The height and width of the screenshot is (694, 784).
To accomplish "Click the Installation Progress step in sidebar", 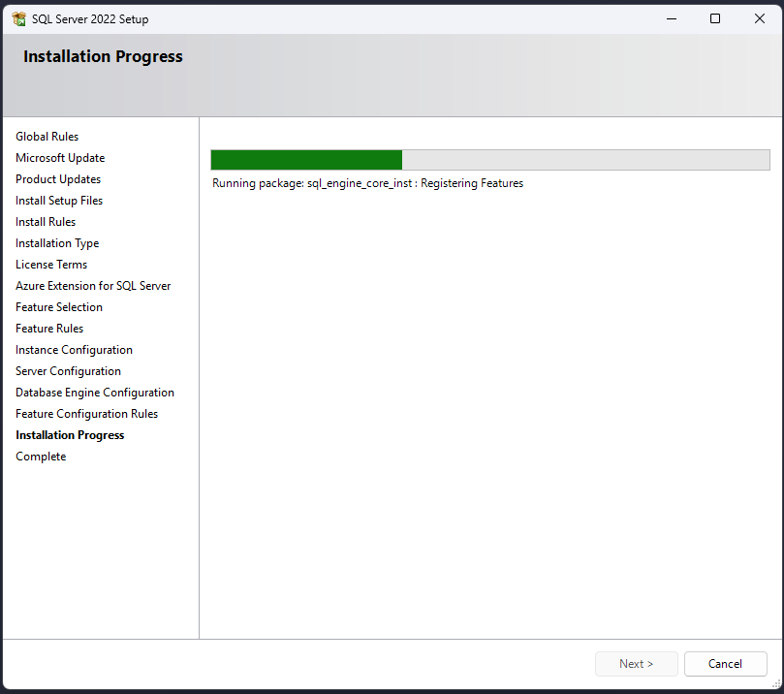I will click(x=70, y=435).
